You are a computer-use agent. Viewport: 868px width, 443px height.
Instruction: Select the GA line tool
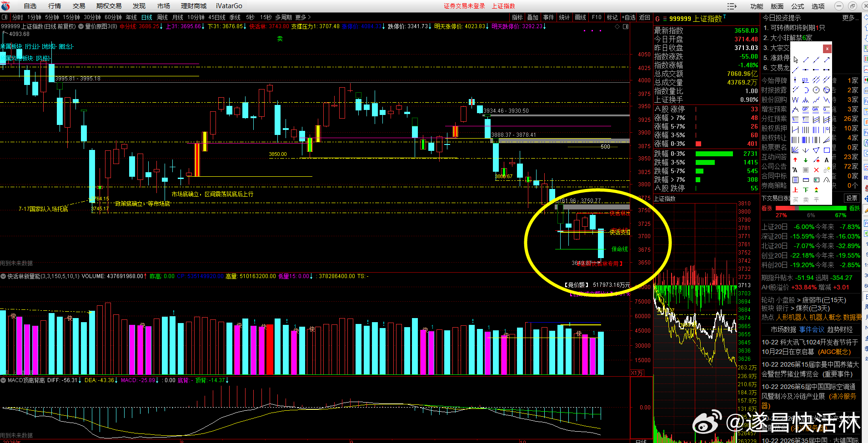coord(816,110)
